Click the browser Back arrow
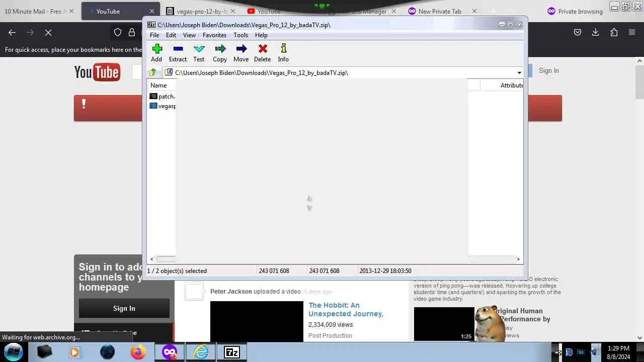 tap(12, 32)
